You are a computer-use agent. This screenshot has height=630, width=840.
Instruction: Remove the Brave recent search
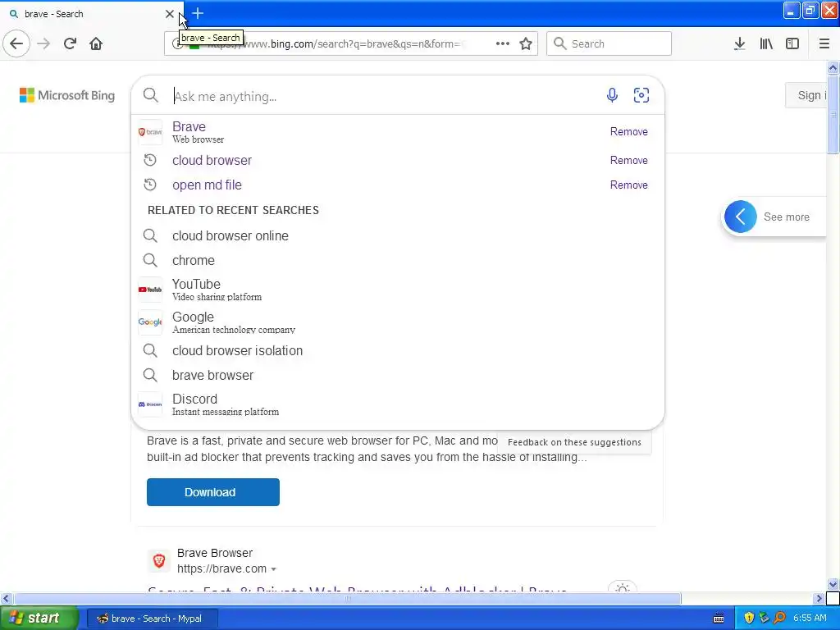click(x=629, y=132)
